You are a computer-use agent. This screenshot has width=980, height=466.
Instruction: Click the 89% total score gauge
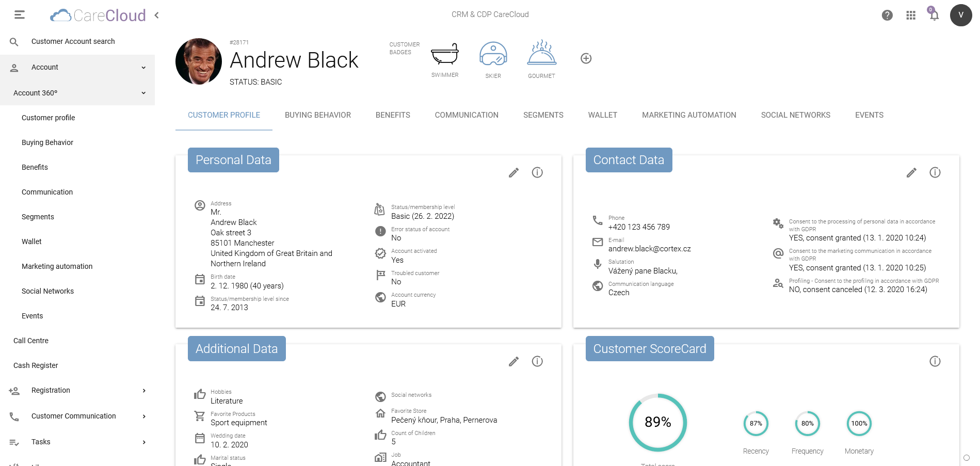[657, 423]
